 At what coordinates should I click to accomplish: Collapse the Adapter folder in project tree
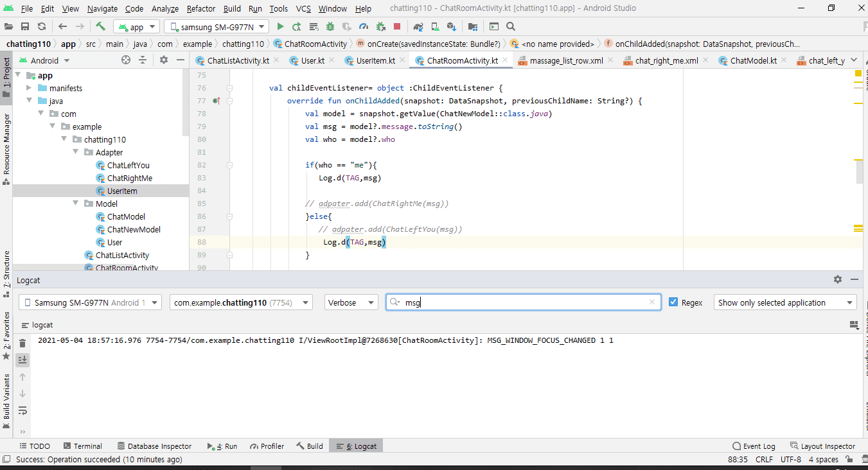[x=75, y=152]
